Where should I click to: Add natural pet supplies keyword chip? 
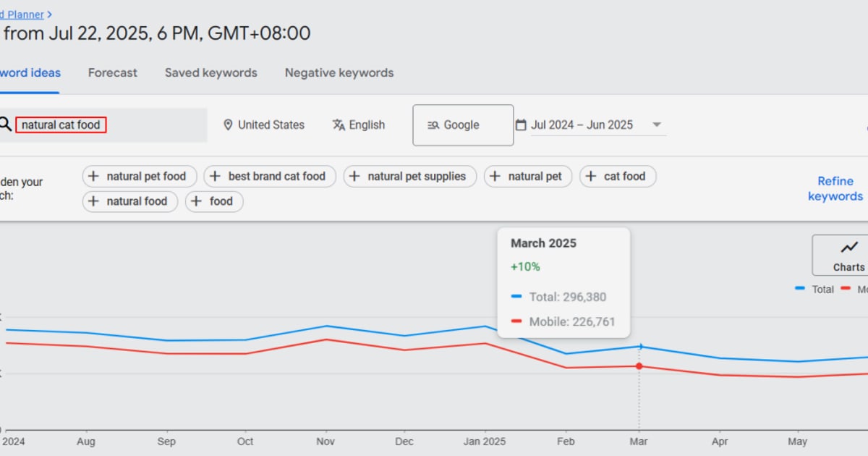[410, 176]
